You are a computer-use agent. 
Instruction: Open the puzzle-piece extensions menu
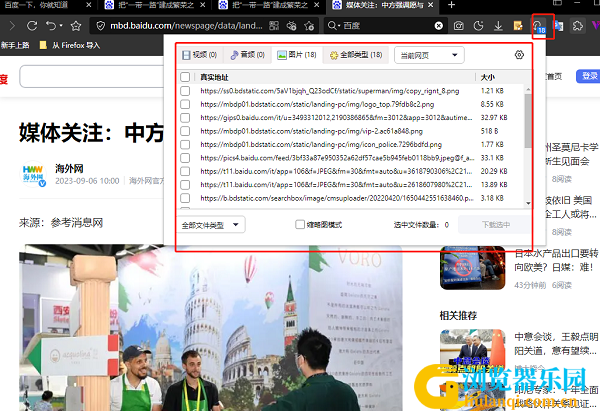578,26
